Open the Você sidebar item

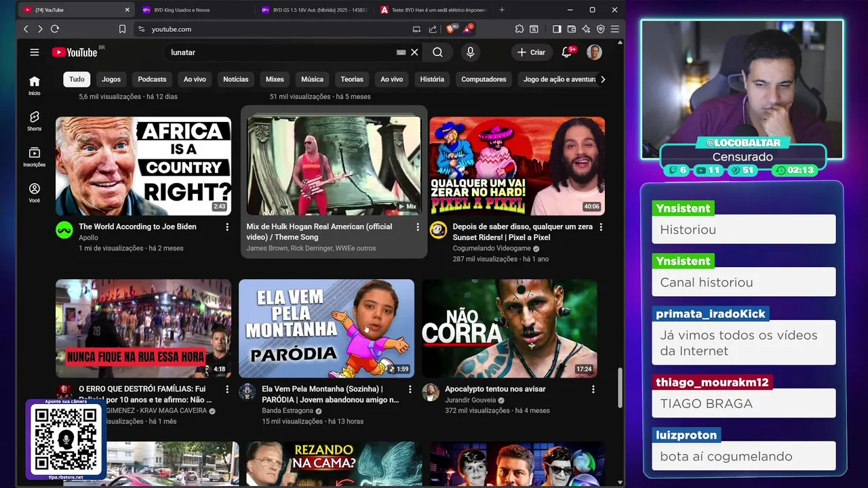35,193
